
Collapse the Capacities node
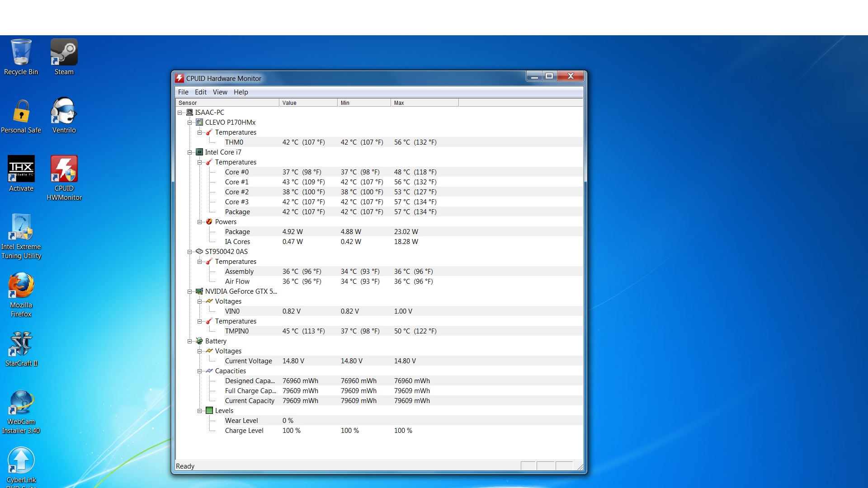point(200,371)
